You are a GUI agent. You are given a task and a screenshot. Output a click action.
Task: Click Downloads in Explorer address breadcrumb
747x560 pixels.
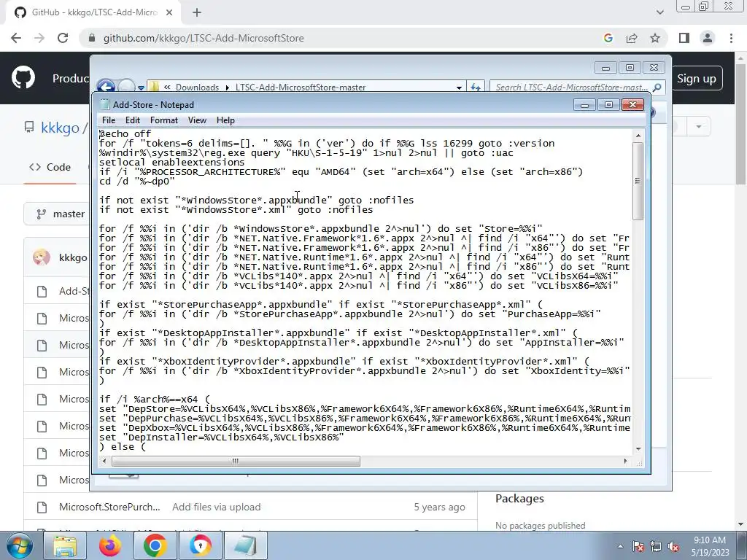pos(197,87)
